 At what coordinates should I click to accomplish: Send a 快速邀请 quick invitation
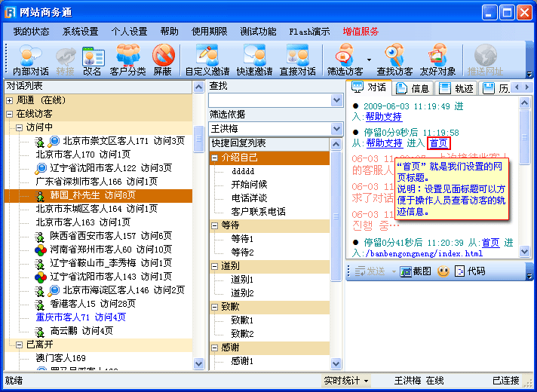(x=254, y=60)
